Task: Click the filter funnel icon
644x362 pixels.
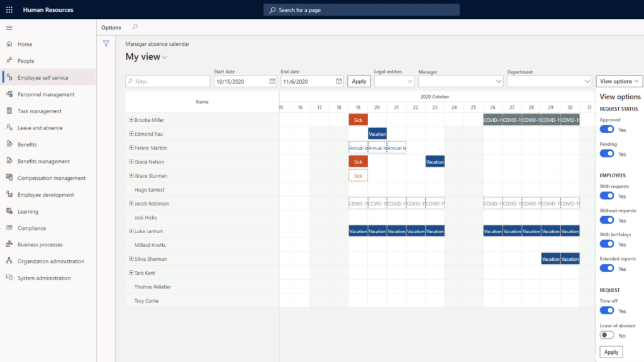Action: pos(106,44)
